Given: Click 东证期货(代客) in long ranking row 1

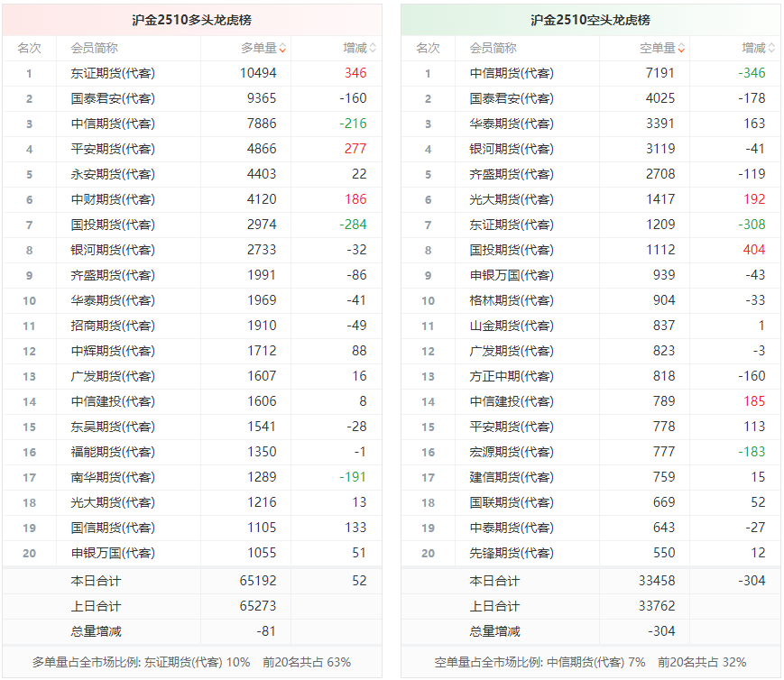Looking at the screenshot, I should tap(113, 73).
